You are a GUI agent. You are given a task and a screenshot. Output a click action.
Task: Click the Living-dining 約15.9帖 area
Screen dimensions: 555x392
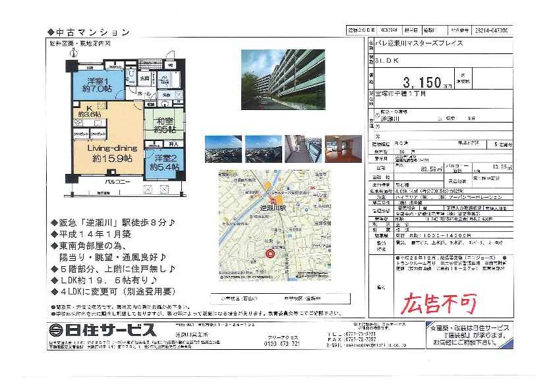(x=105, y=154)
